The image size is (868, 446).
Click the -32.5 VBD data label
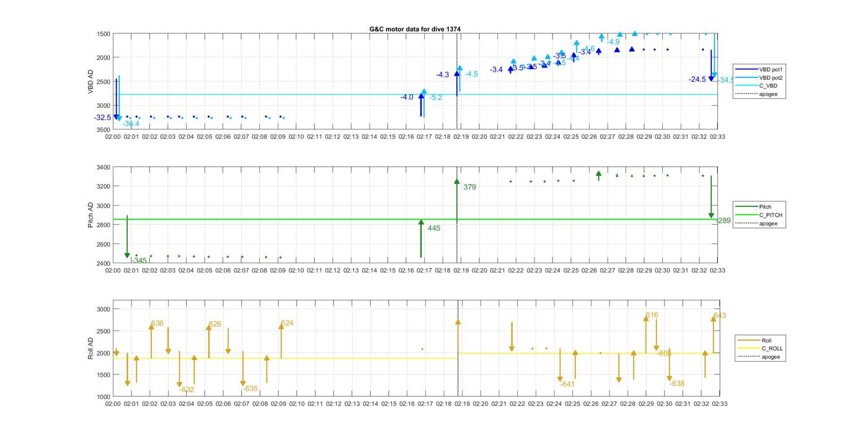tap(103, 118)
